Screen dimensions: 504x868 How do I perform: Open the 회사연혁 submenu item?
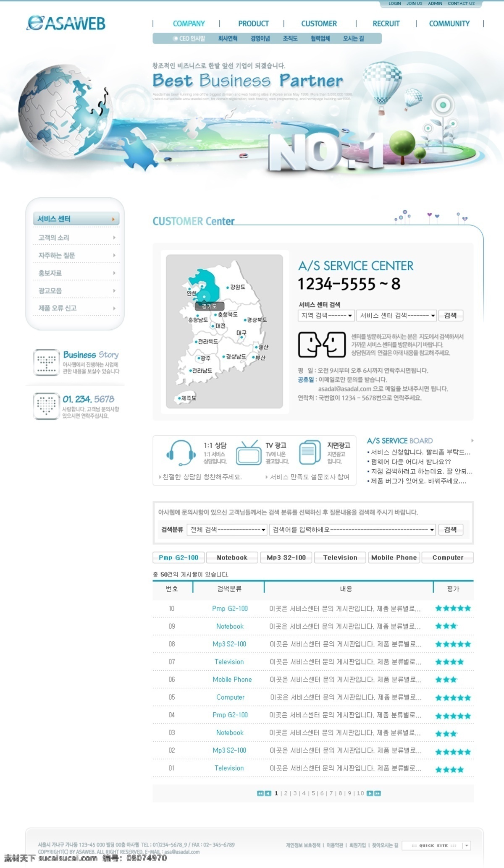pos(228,39)
